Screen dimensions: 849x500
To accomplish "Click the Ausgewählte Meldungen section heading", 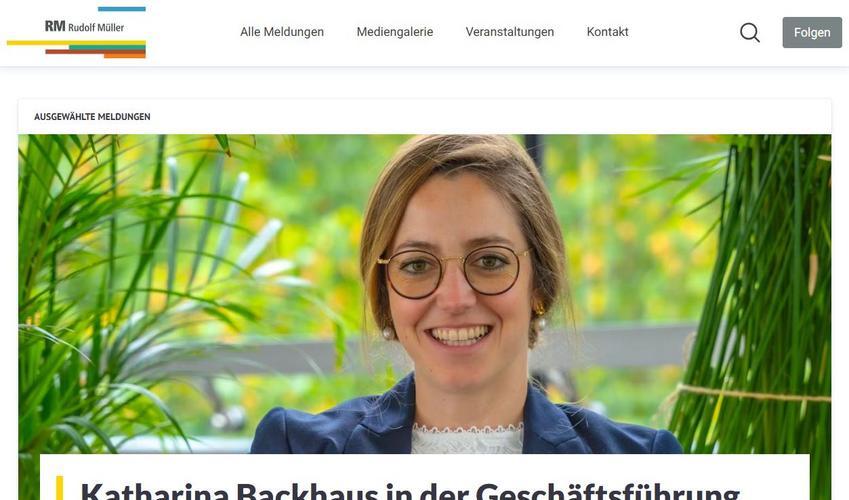I will tap(92, 116).
